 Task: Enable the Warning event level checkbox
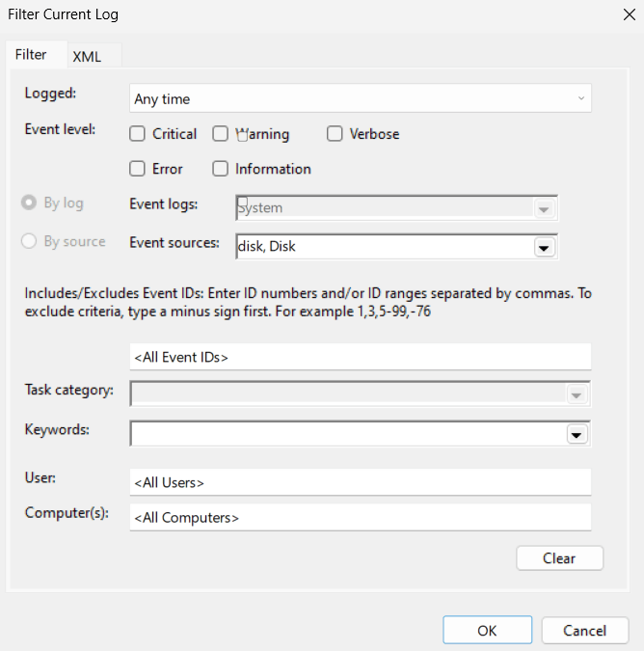click(x=220, y=134)
